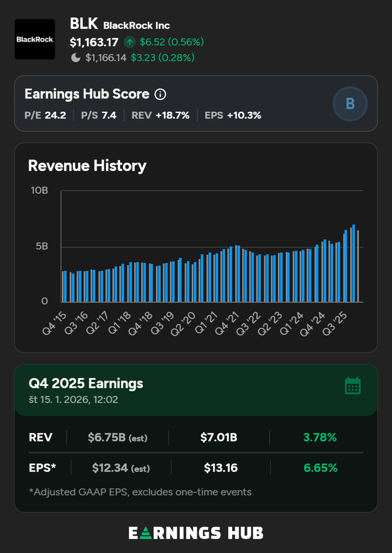Expand the Q4 2025 Earnings header
This screenshot has height=553, width=392.
point(86,383)
